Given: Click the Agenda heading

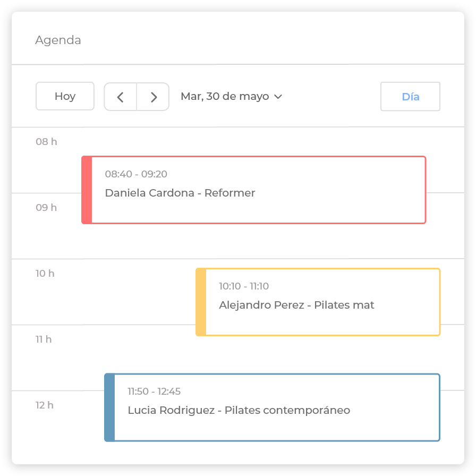Looking at the screenshot, I should tap(58, 40).
